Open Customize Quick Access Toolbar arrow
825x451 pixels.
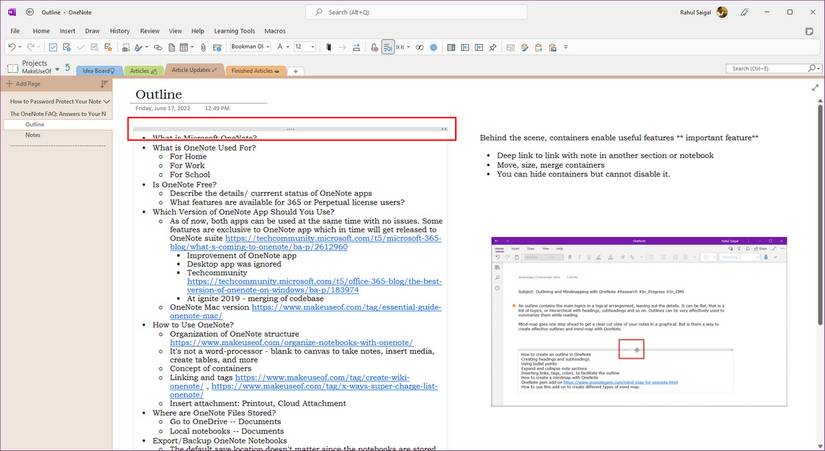pos(566,47)
